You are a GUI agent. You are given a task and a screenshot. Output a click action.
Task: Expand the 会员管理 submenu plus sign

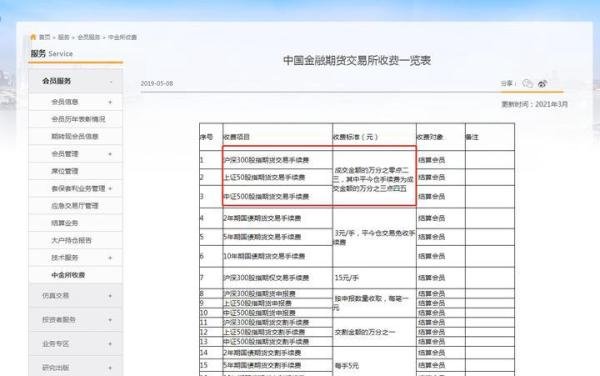pos(110,154)
